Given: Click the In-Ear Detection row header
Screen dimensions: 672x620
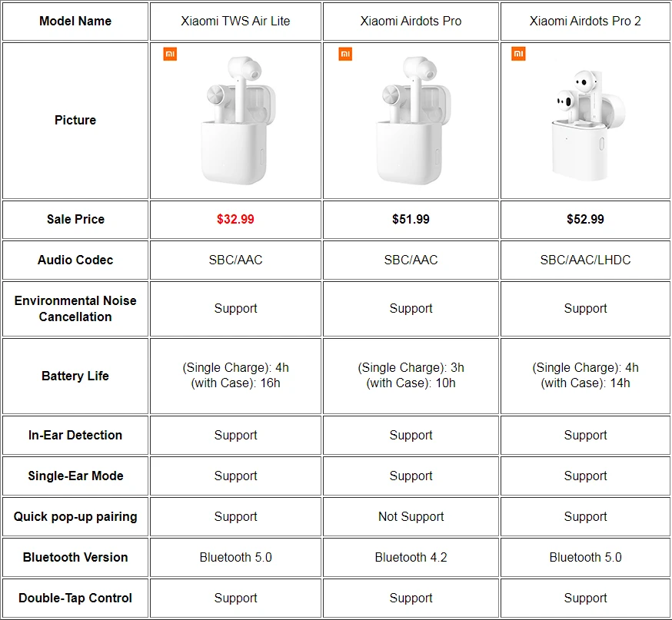Looking at the screenshot, I should (75, 435).
